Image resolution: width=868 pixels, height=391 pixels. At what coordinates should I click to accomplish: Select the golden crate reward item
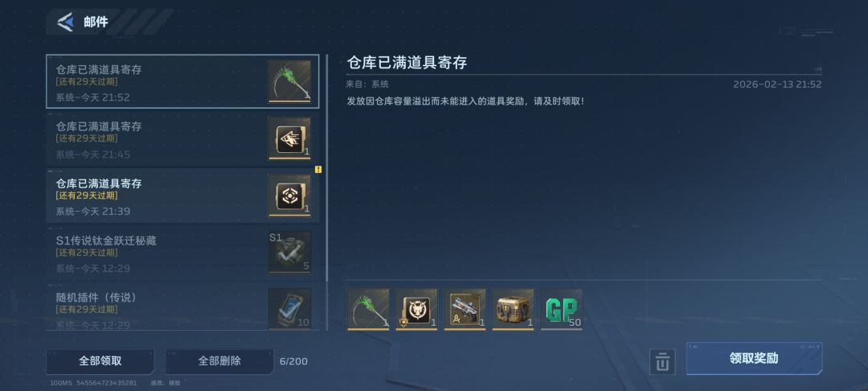[513, 309]
